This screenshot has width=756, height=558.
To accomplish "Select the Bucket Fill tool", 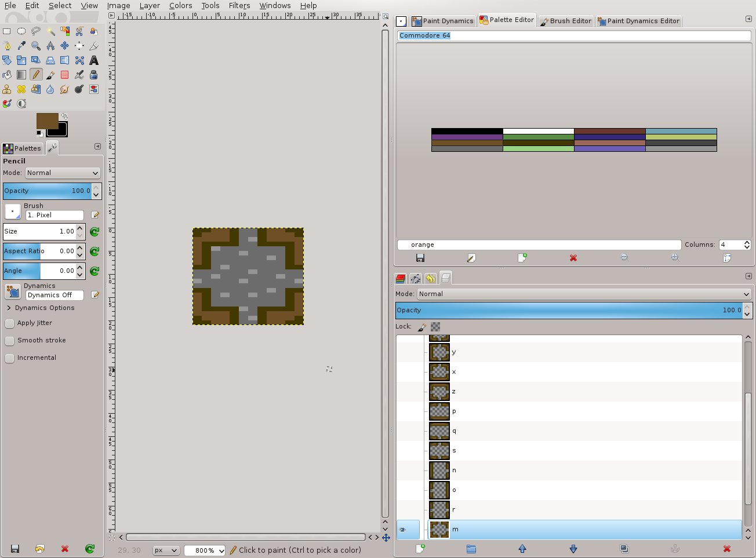I will tap(7, 75).
